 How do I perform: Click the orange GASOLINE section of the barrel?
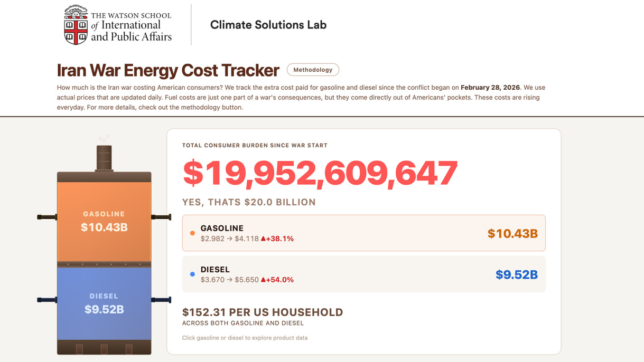(x=104, y=222)
